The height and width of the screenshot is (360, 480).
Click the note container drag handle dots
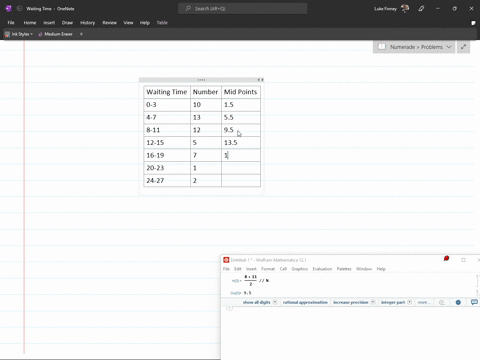[201, 80]
